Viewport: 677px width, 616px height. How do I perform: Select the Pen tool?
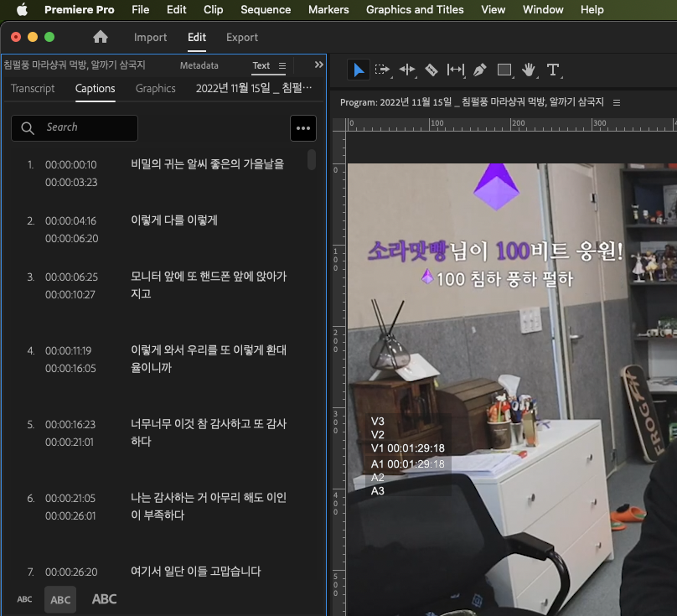point(480,70)
